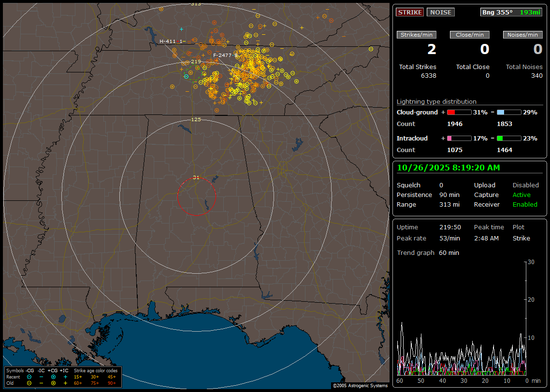Viewport: 550px width, 392px height.
Task: Click the Old +IC yellow plus symbol
Action: tap(65, 383)
